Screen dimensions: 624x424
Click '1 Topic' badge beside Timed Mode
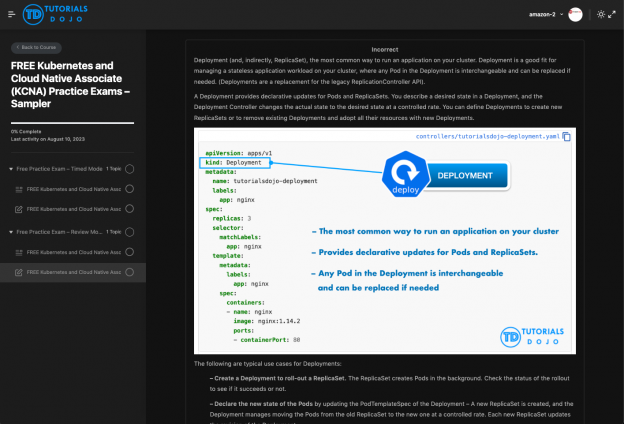coord(113,169)
